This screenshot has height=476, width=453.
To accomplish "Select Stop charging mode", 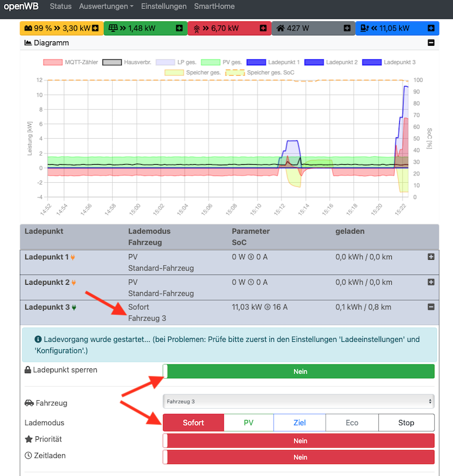I will pyautogui.click(x=406, y=423).
